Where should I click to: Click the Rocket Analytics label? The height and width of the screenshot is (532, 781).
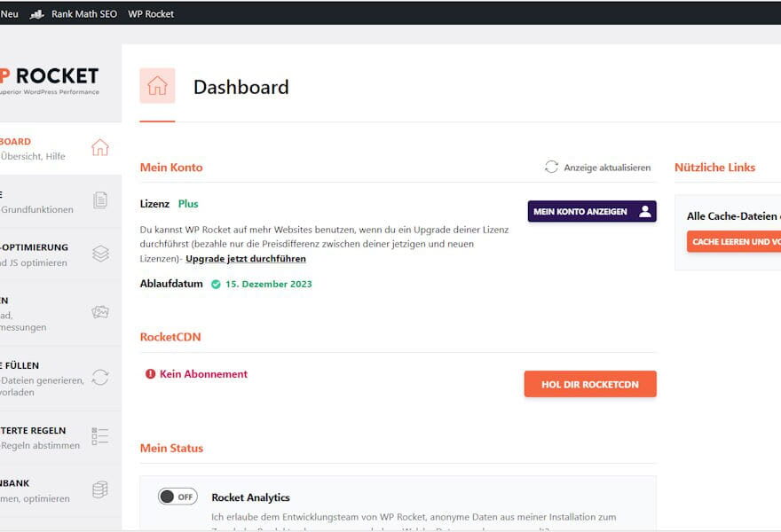coord(250,497)
